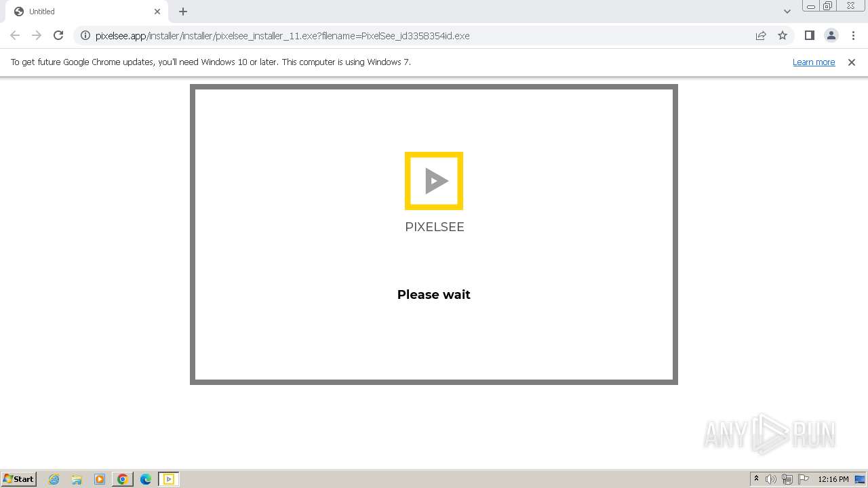The image size is (868, 488).
Task: Restore down the Chrome window
Action: 828,6
